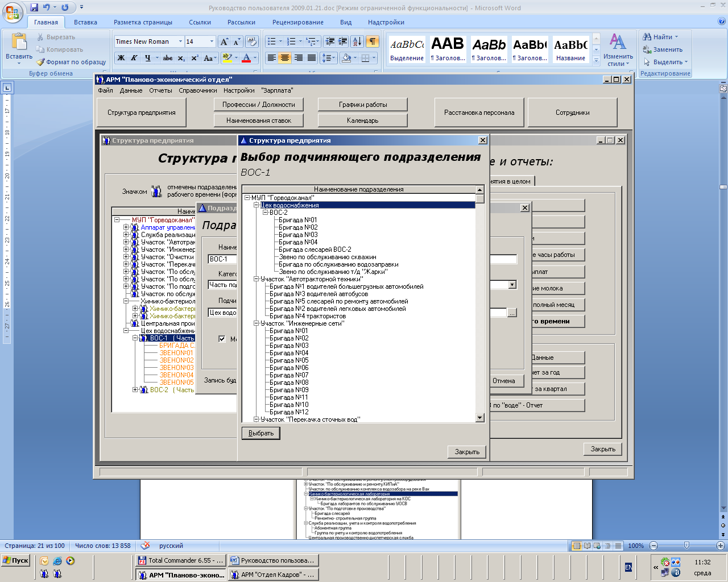Toggle the checkbox in the Подразделение dialog
The image size is (728, 582).
(222, 339)
